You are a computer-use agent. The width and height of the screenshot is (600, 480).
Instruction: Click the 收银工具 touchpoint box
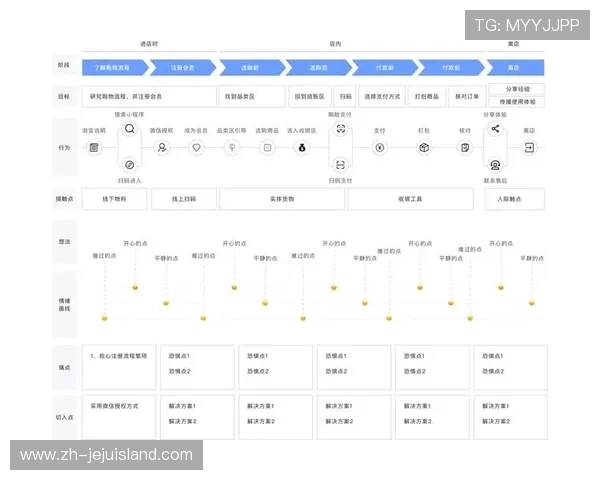[x=410, y=199]
